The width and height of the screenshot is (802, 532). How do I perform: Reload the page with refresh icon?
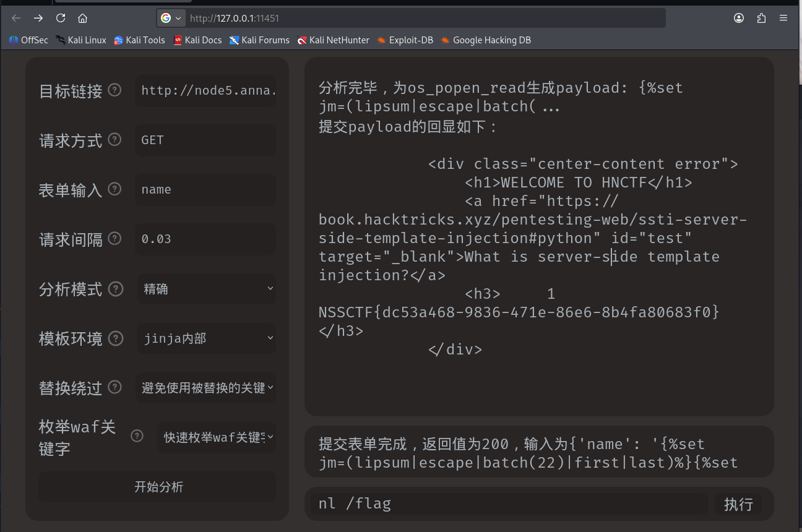click(x=61, y=18)
